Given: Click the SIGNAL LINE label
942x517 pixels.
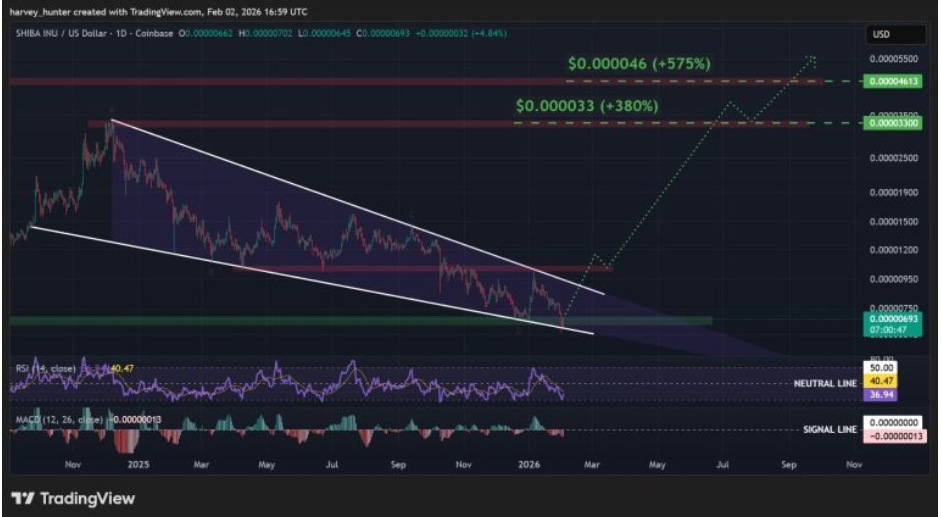Looking at the screenshot, I should pyautogui.click(x=830, y=429).
